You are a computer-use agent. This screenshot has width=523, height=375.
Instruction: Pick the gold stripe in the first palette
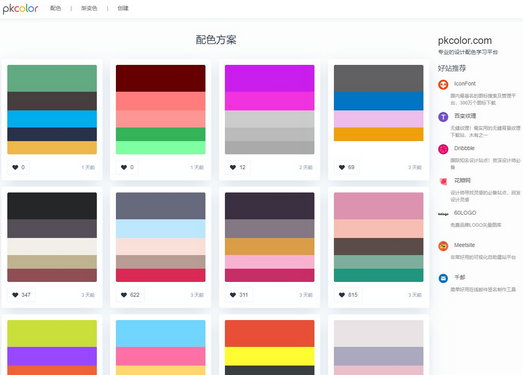[x=52, y=147]
